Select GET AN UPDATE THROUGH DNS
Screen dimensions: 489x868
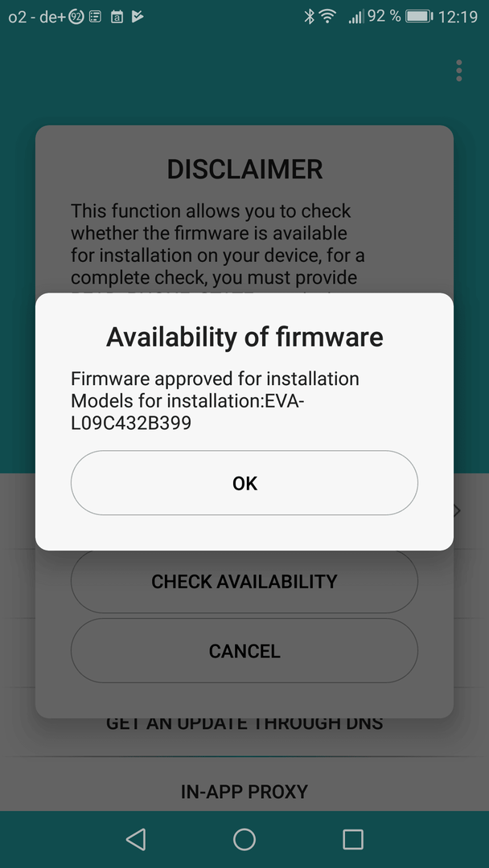pyautogui.click(x=244, y=723)
